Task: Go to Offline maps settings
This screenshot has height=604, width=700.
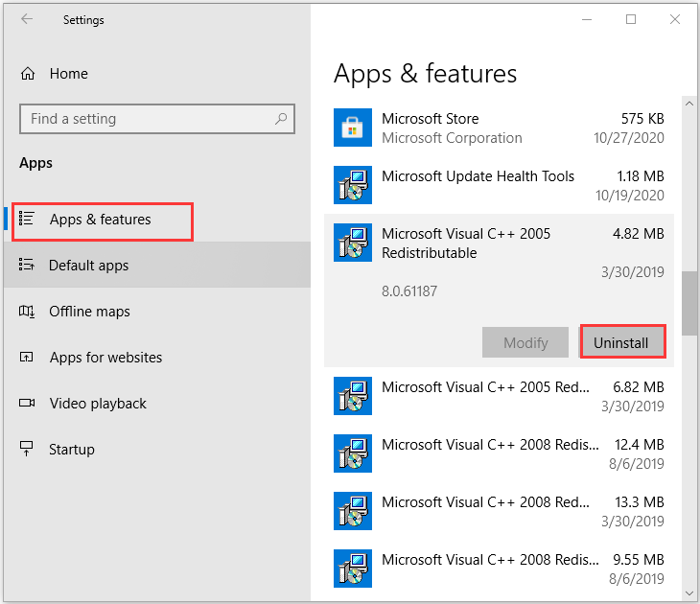Action: click(x=157, y=312)
